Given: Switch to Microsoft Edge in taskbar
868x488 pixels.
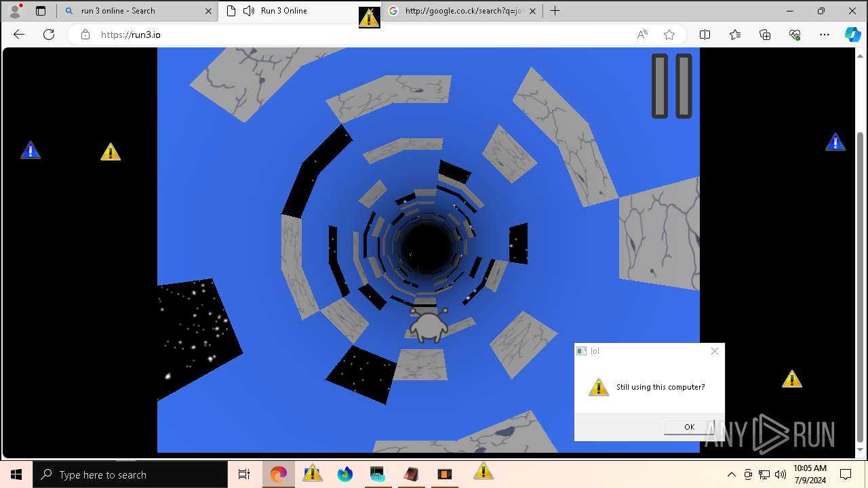Looking at the screenshot, I should coord(279,474).
